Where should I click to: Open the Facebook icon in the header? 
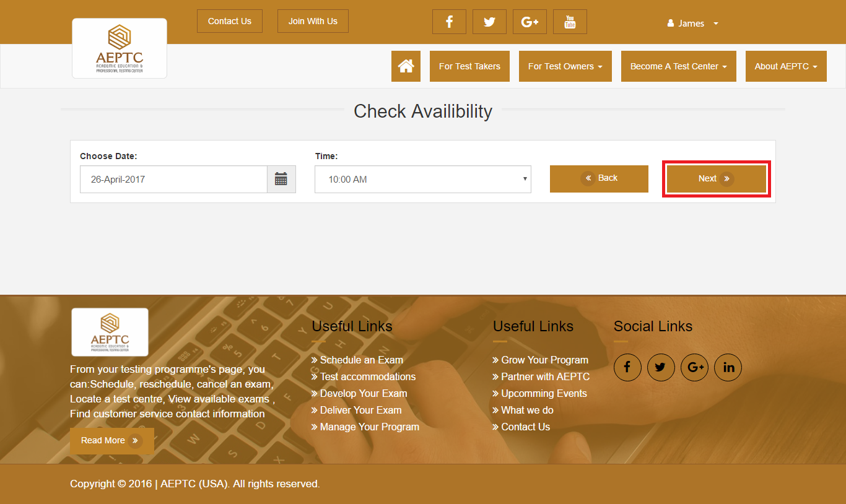[449, 22]
